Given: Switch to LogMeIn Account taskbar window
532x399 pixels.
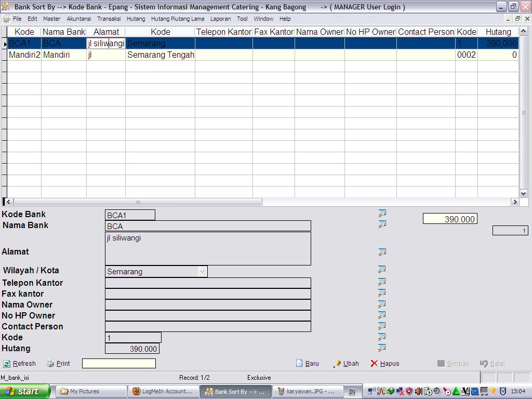Looking at the screenshot, I should (164, 391).
